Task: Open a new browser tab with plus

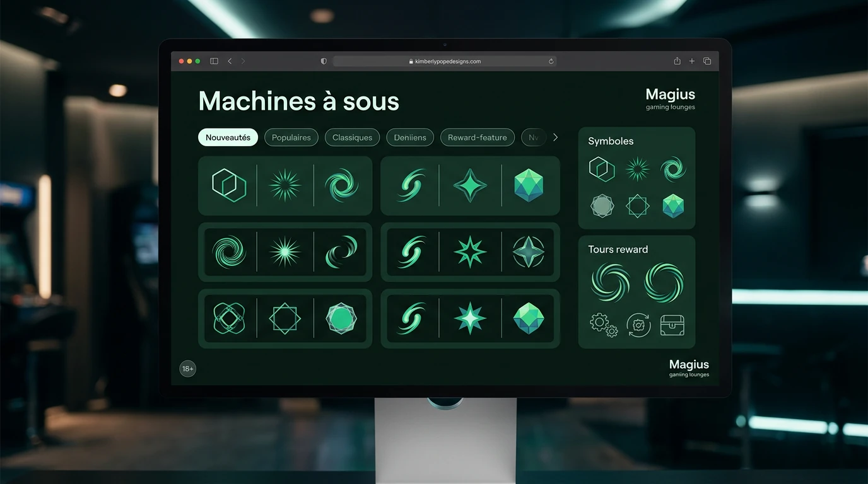Action: click(692, 61)
